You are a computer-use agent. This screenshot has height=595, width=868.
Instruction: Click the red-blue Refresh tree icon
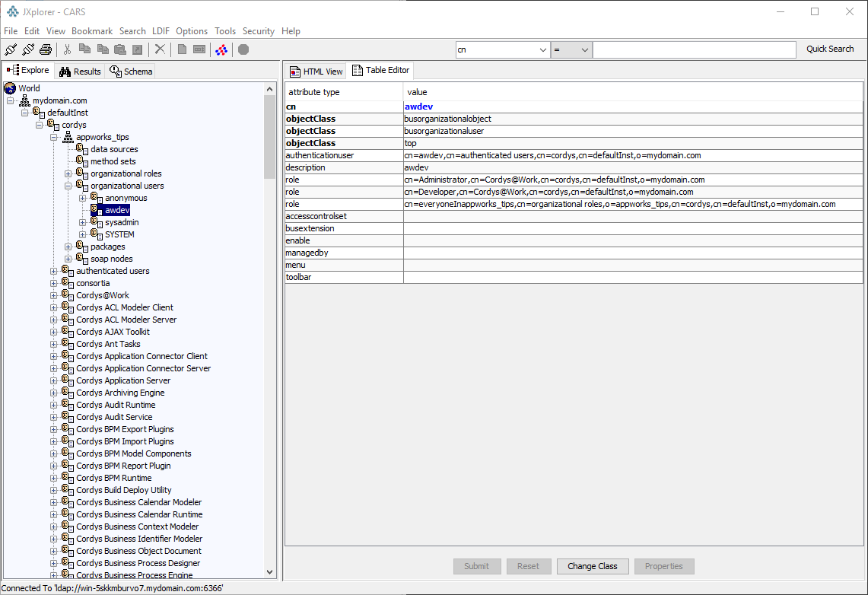pos(221,49)
